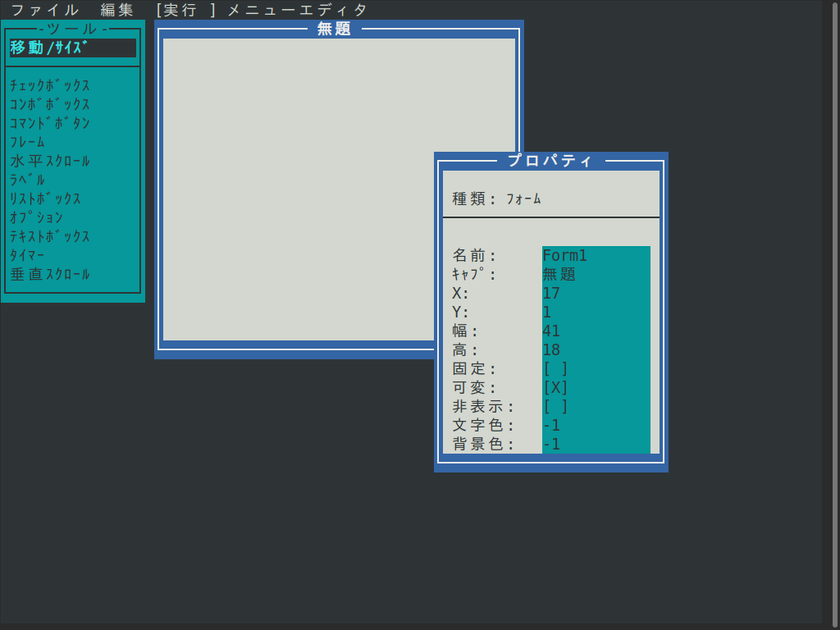Select the 垂直スクロール tool
Viewport: 840px width, 630px height.
tap(50, 274)
